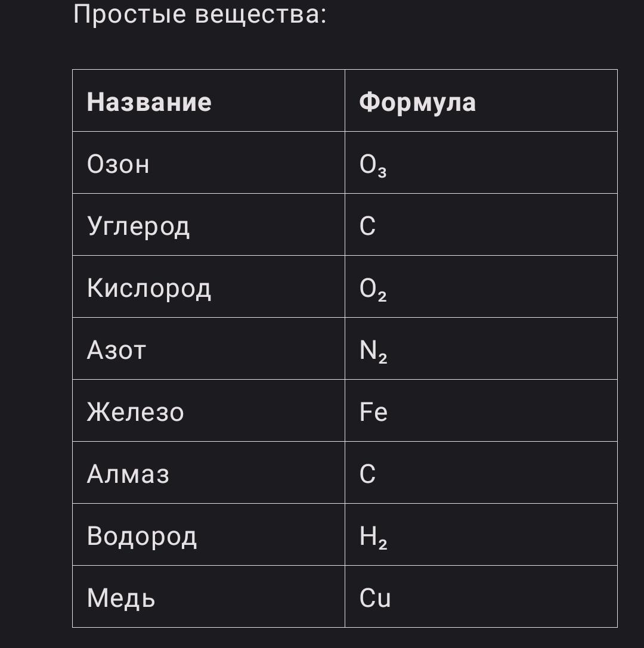Click the H₂ formula cell

point(481,534)
